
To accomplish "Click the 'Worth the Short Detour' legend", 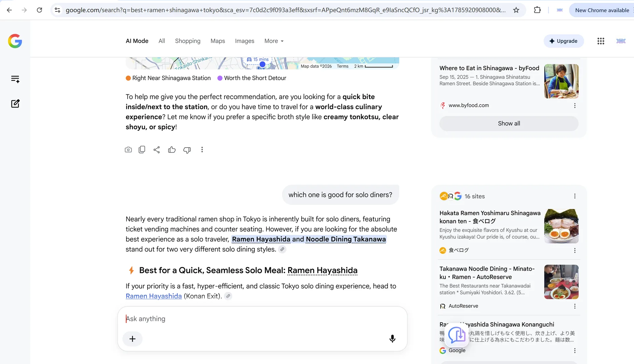I will [252, 78].
